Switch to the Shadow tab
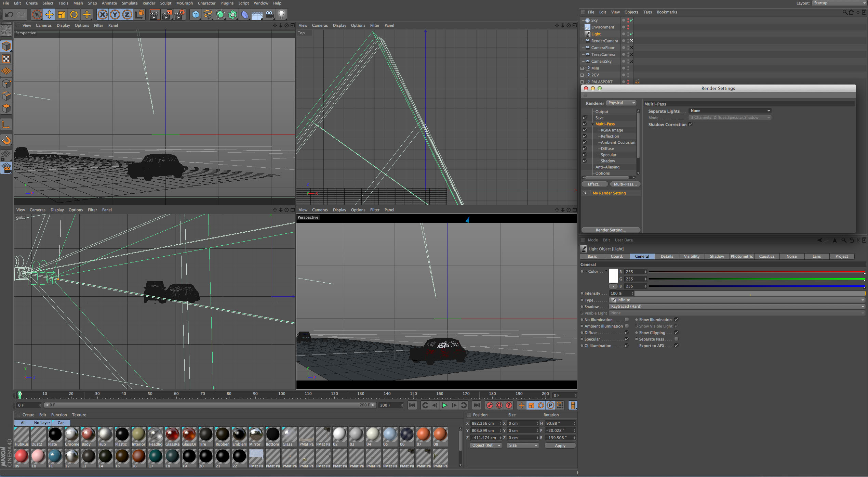Image resolution: width=868 pixels, height=477 pixels. click(x=717, y=256)
